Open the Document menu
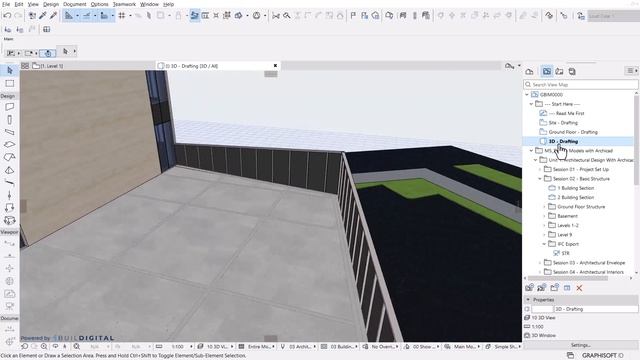640x360 pixels. 74,4
